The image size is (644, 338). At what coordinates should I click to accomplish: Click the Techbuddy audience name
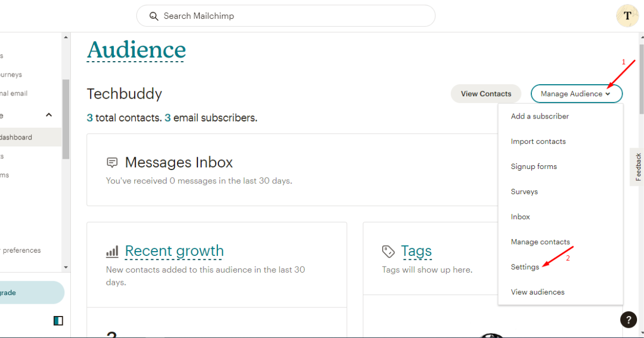point(125,94)
